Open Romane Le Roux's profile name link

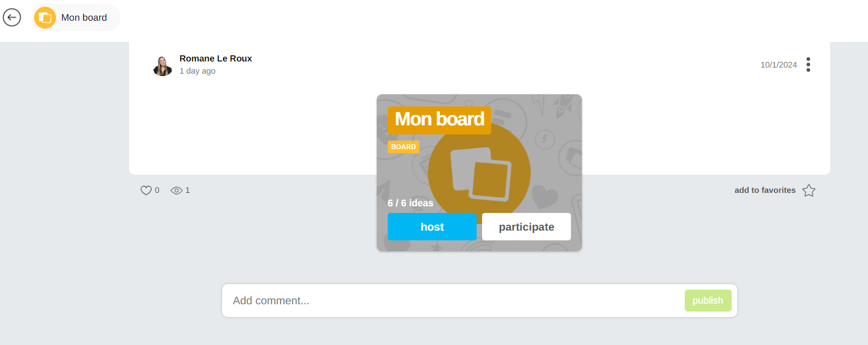coord(215,58)
